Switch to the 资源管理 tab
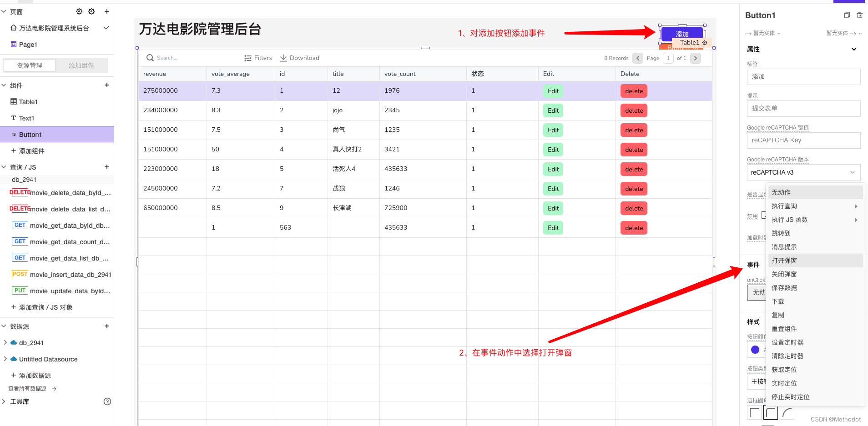This screenshot has width=868, height=426. (30, 65)
